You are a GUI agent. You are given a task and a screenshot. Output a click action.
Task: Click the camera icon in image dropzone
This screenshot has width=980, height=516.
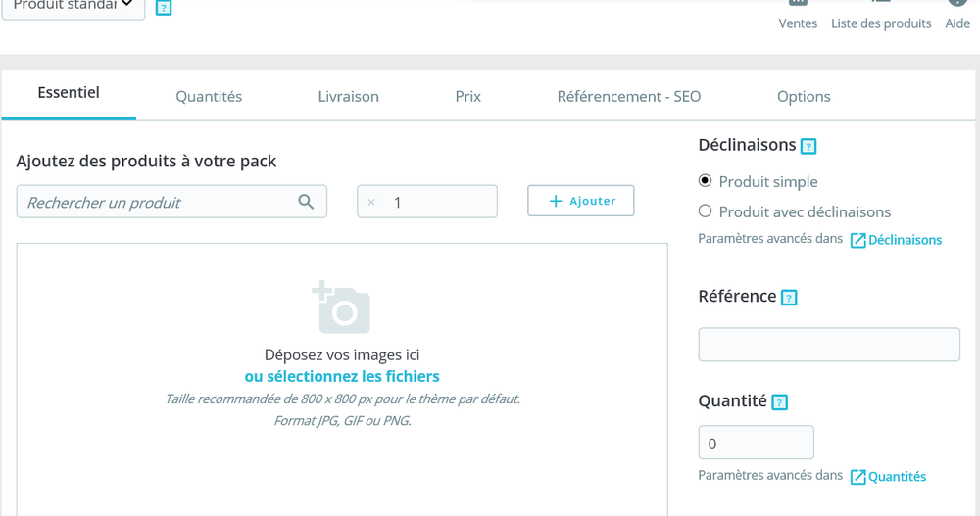(341, 307)
